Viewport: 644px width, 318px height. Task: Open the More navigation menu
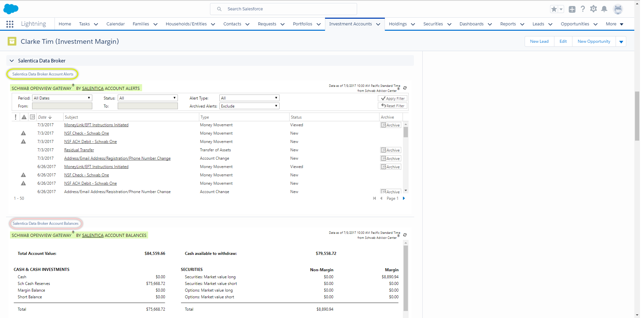(x=615, y=24)
